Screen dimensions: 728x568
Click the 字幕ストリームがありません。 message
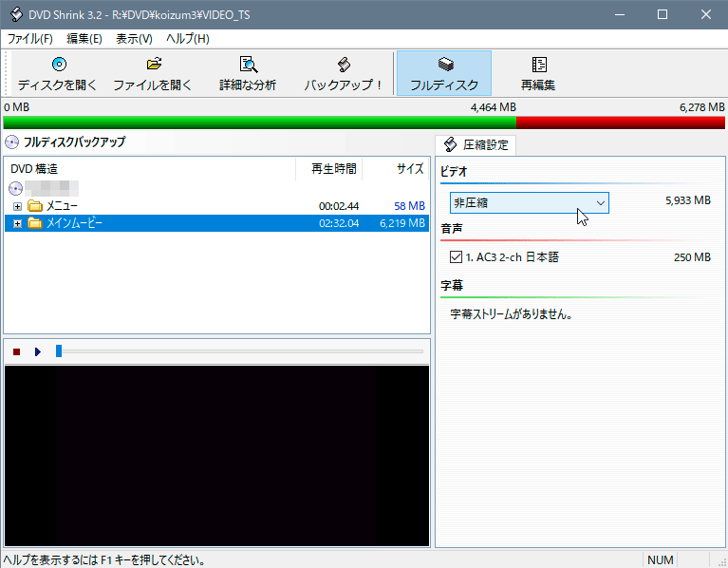[x=512, y=314]
